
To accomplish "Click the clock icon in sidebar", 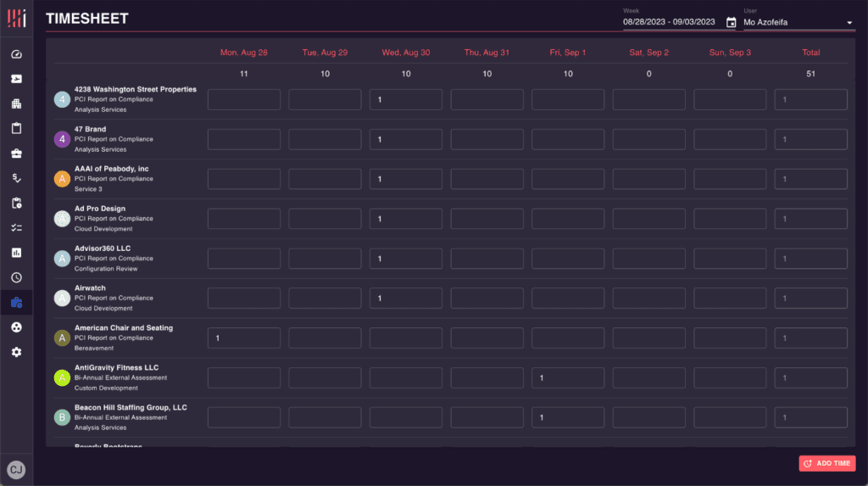I will [16, 277].
